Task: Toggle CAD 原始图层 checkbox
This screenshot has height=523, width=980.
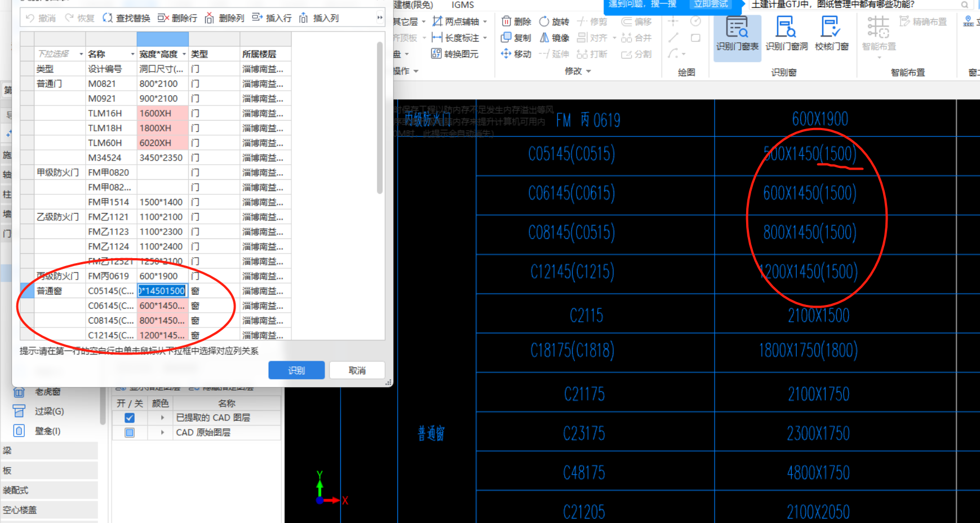Action: (x=130, y=432)
